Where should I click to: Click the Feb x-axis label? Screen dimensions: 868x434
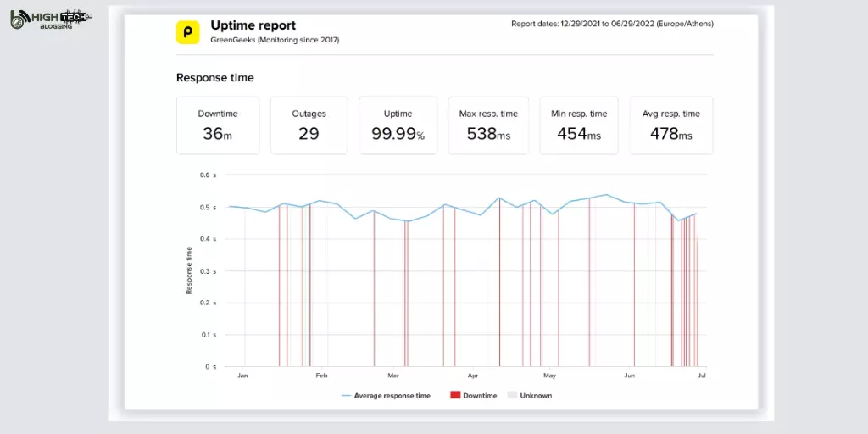click(x=321, y=376)
